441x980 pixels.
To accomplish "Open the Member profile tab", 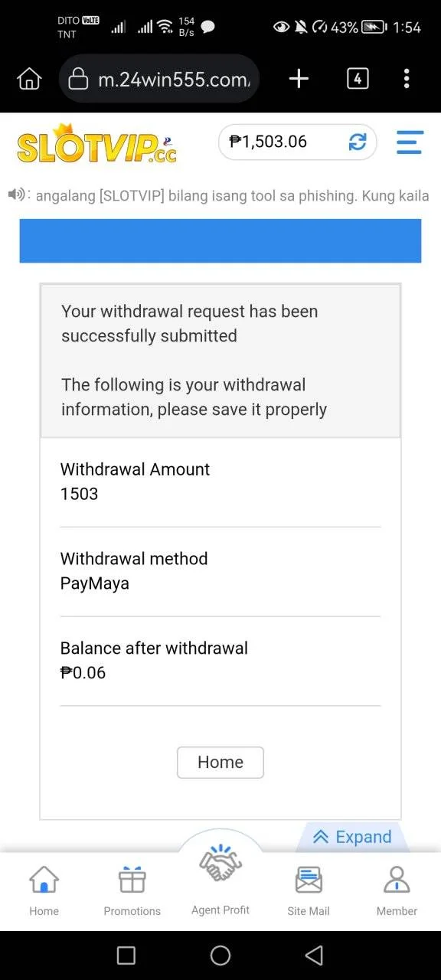I will tap(397, 891).
